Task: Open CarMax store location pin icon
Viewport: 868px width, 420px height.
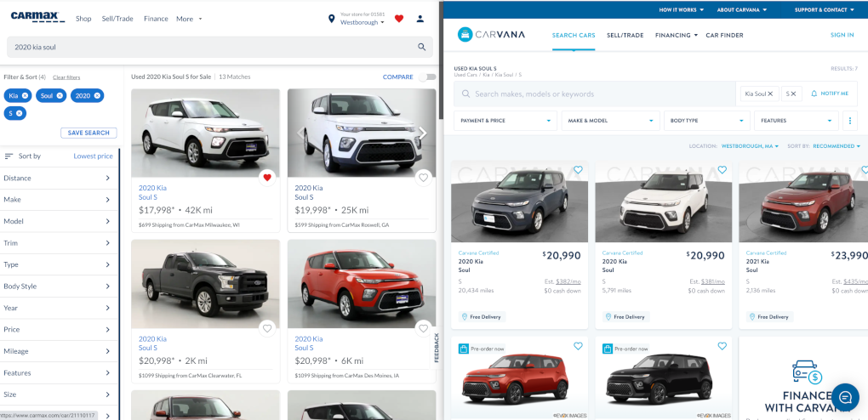Action: coord(332,19)
